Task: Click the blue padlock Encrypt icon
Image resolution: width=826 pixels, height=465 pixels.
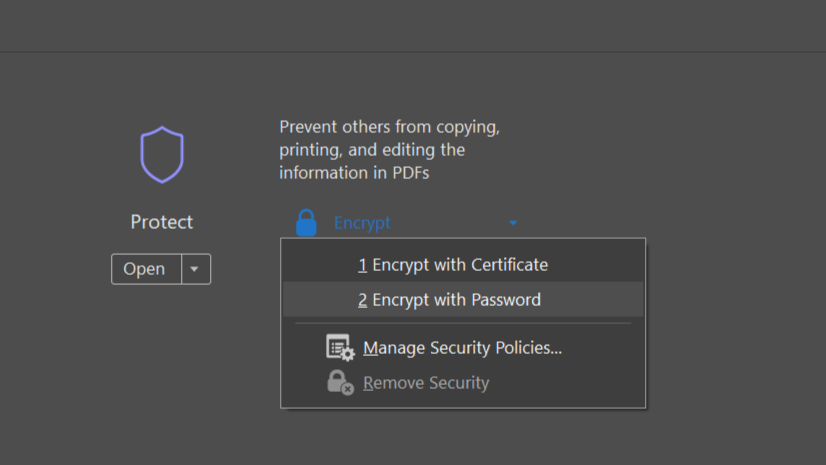Action: click(306, 223)
